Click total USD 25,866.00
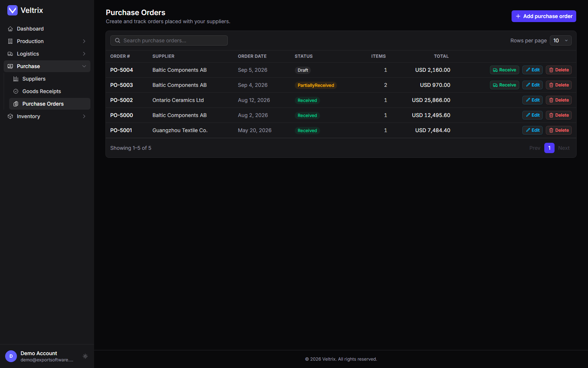Screen dimensions: 588x368 (431, 100)
